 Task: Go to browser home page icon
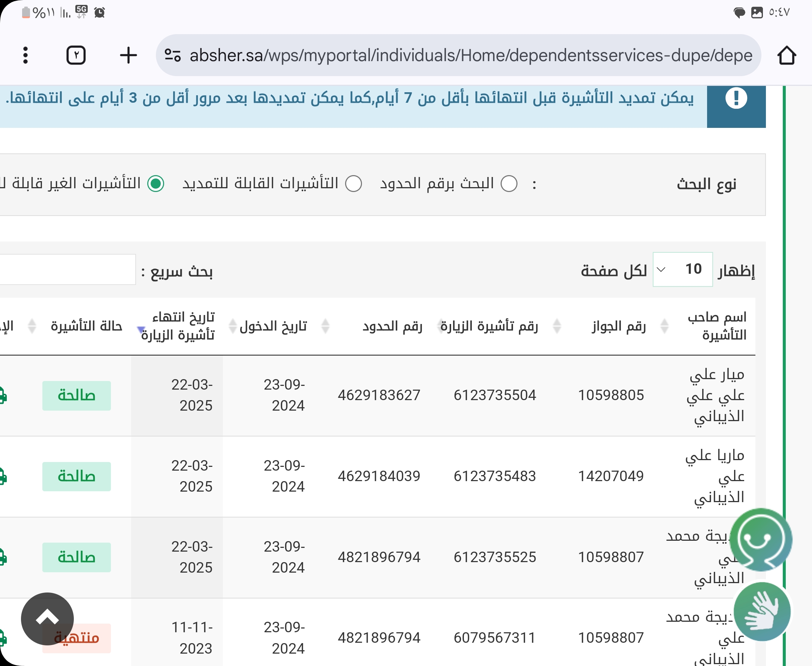pos(786,55)
